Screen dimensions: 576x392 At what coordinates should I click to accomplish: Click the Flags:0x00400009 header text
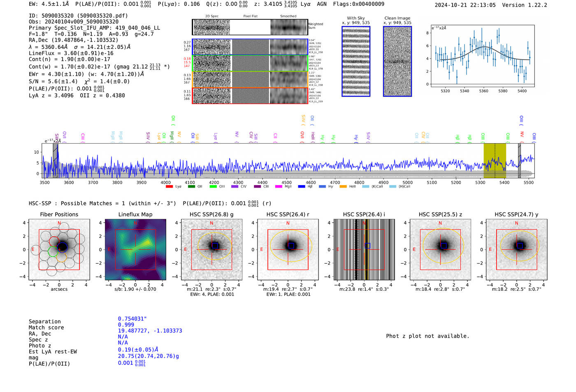point(359,4)
